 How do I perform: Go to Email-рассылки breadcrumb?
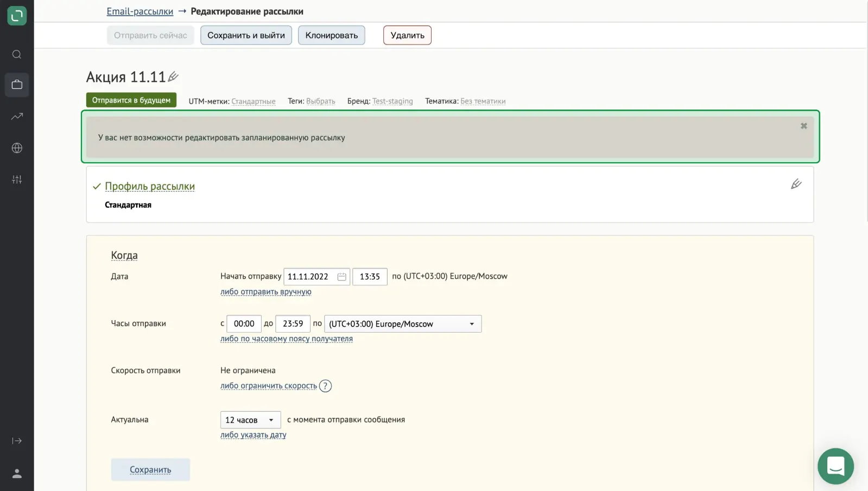tap(140, 11)
